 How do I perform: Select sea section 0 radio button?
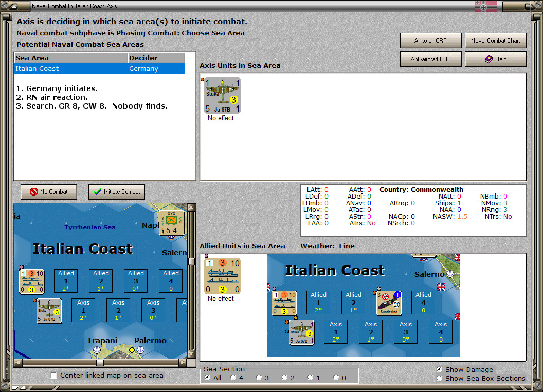336,378
